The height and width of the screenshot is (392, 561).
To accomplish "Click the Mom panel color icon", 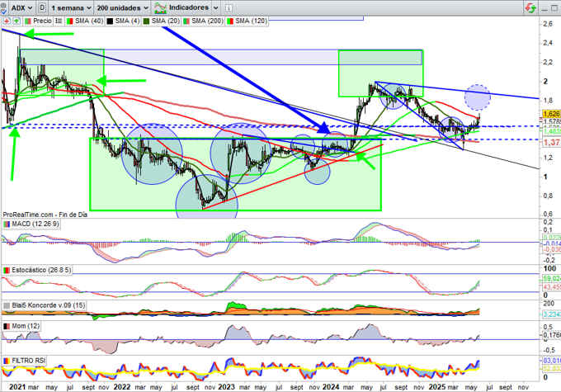I will coord(7,327).
